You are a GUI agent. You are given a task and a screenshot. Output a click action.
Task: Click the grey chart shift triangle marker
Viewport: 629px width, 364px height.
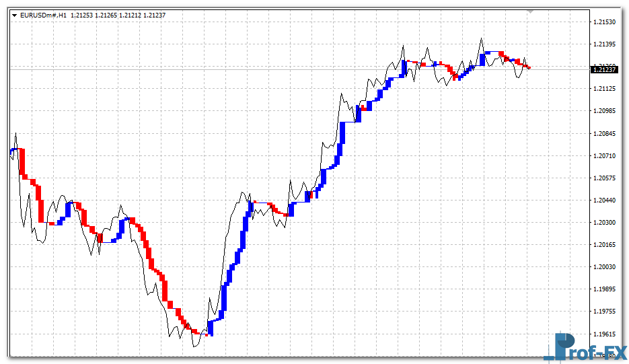pyautogui.click(x=530, y=11)
